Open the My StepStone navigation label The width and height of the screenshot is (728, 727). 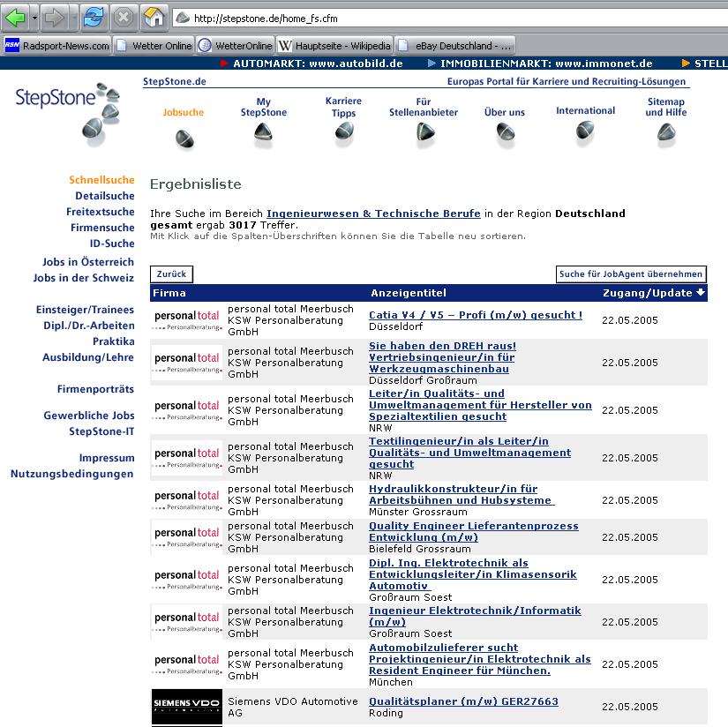pyautogui.click(x=263, y=107)
